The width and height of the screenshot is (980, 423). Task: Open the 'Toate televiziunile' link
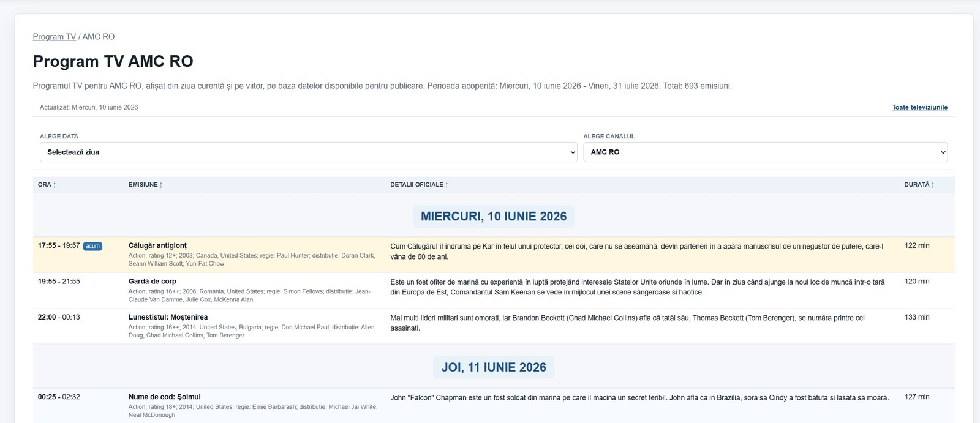click(x=919, y=107)
